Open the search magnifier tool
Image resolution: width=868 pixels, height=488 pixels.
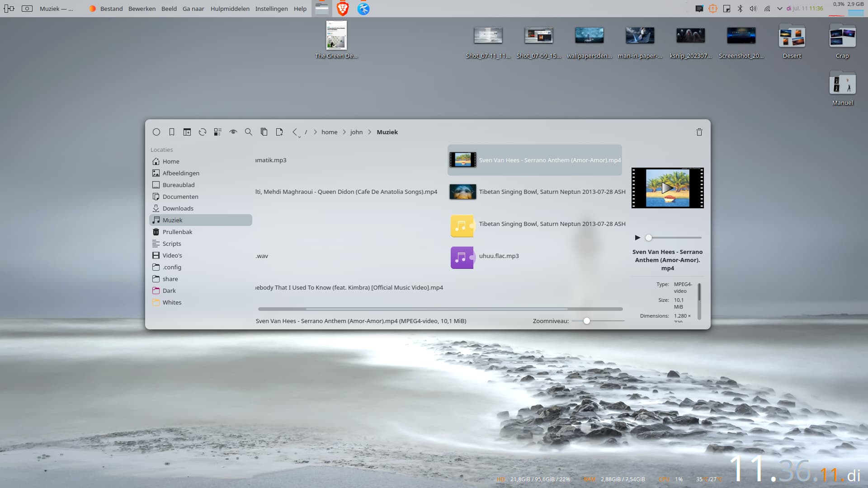[249, 132]
